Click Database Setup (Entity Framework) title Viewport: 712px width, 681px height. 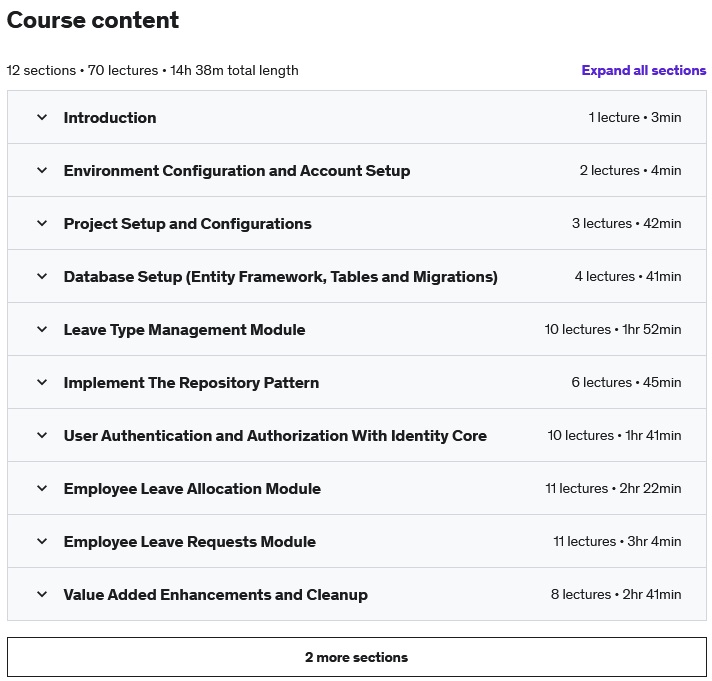pyautogui.click(x=281, y=276)
